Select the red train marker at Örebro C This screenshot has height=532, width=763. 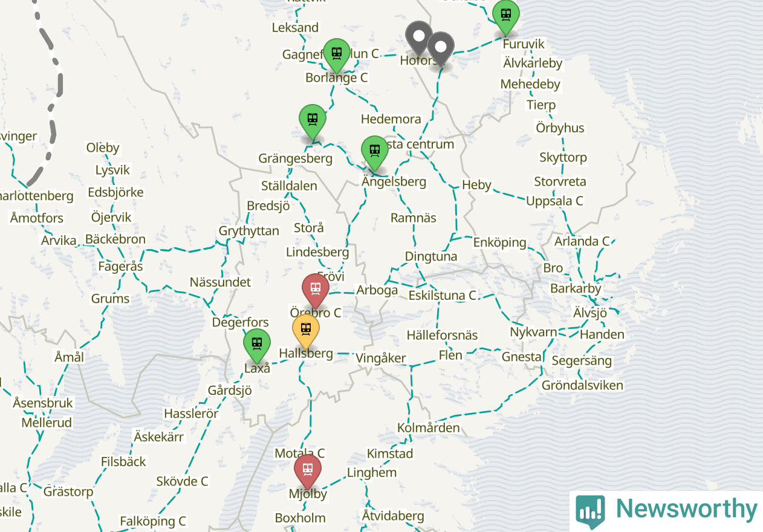pyautogui.click(x=315, y=291)
